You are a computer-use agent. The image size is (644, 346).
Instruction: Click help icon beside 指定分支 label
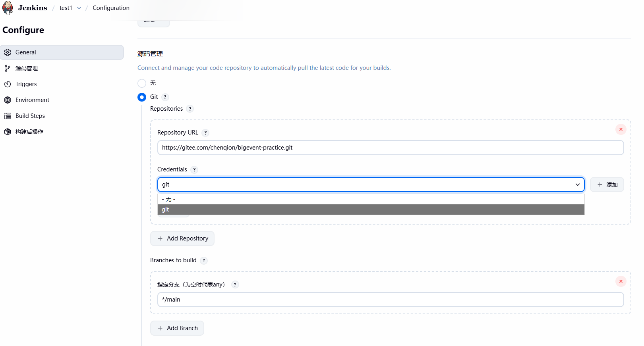click(x=235, y=285)
